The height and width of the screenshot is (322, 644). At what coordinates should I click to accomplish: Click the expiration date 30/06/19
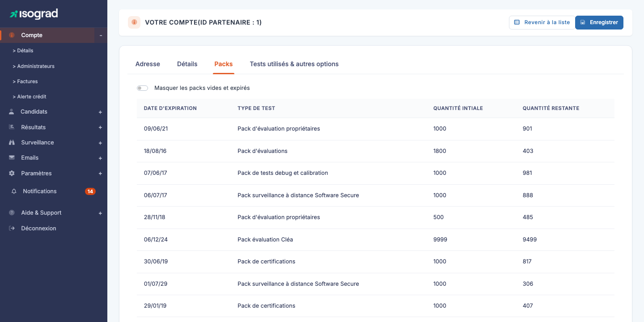tap(156, 262)
